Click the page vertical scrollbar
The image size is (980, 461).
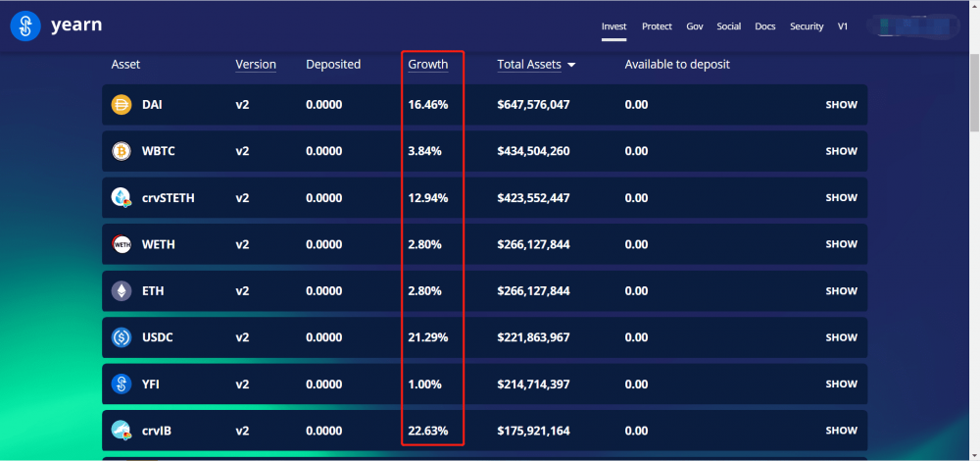point(973,98)
